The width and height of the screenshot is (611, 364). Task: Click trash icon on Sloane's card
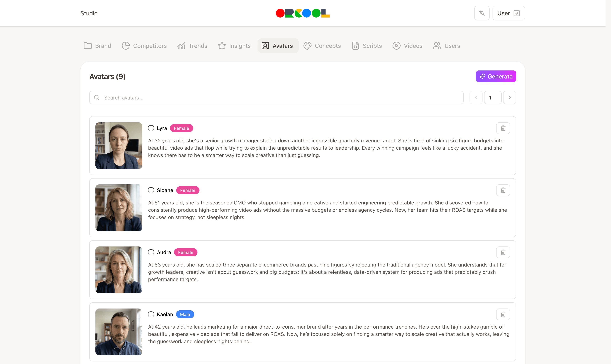click(503, 190)
